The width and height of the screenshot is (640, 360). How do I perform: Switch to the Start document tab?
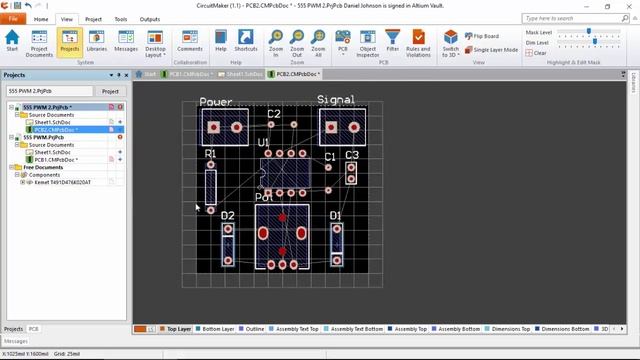[x=146, y=74]
